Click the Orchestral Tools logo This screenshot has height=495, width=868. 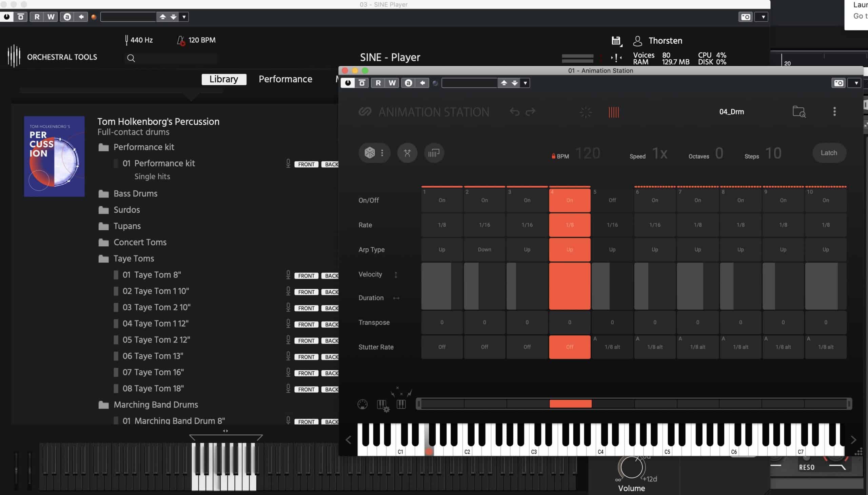[x=14, y=56]
